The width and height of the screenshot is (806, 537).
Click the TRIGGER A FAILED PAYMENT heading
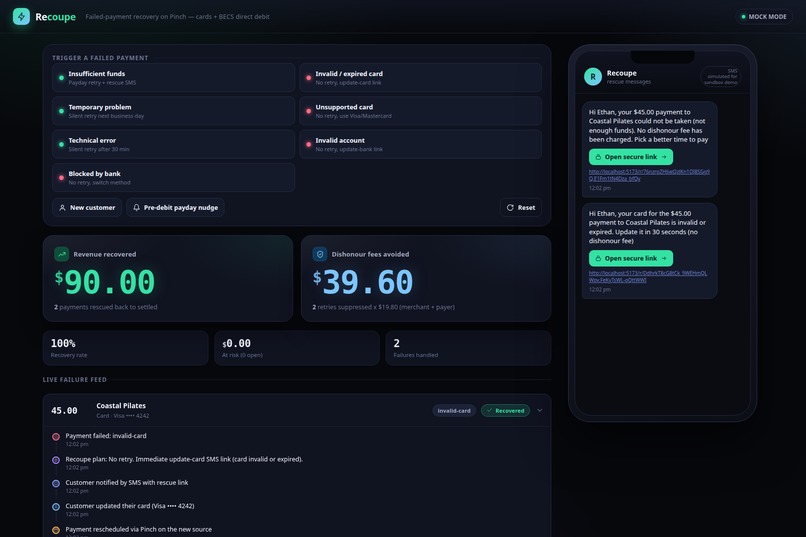click(100, 58)
